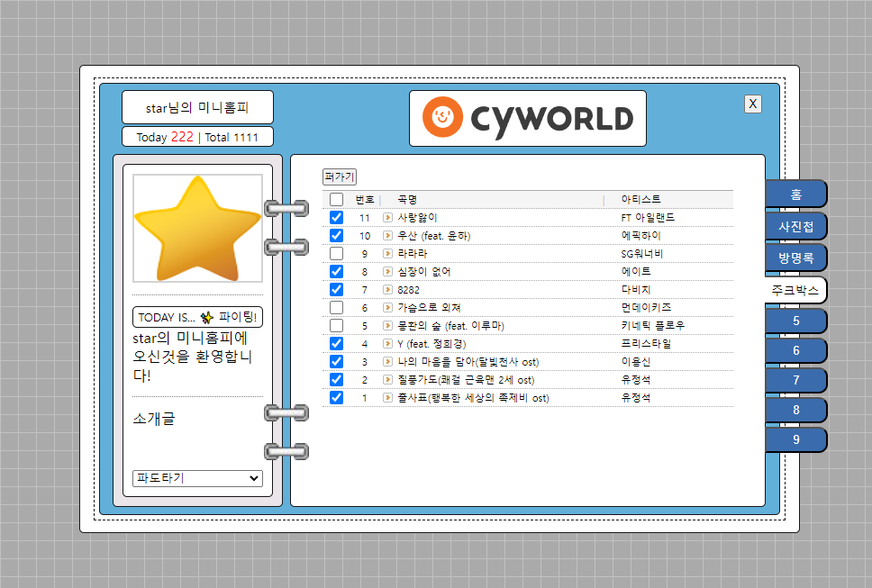872x588 pixels.
Task: Click the Today 222 visitor count
Action: click(165, 137)
